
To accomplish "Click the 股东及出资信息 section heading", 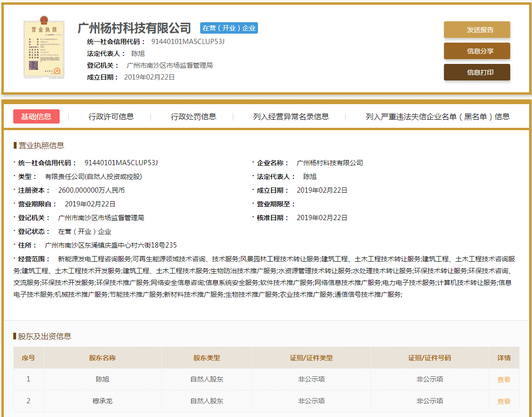I will click(44, 336).
